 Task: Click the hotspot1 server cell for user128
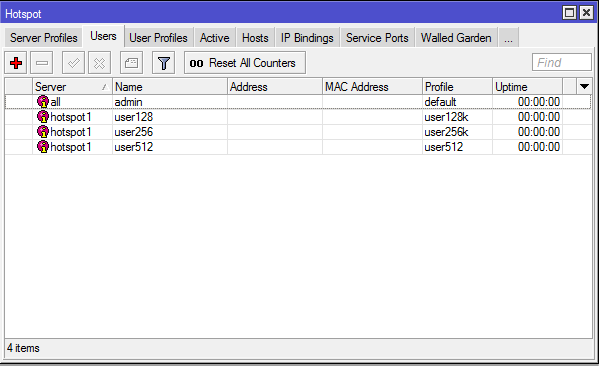pos(72,117)
